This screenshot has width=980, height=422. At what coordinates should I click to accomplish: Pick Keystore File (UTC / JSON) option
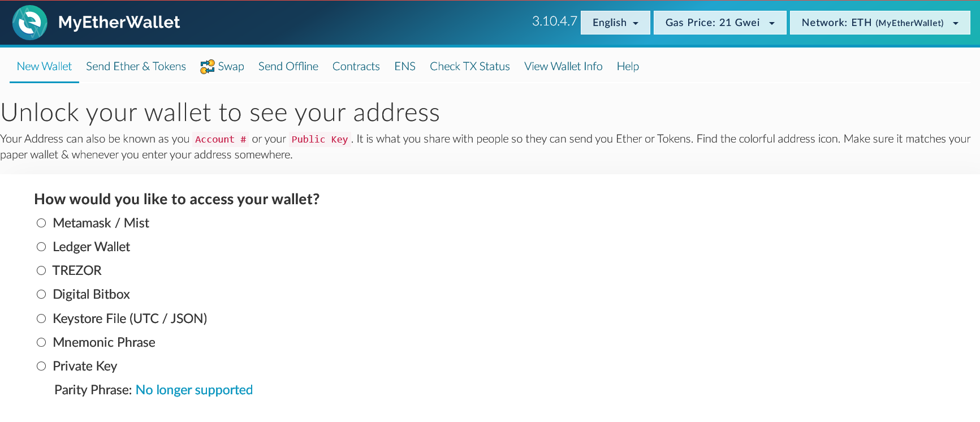coord(41,318)
